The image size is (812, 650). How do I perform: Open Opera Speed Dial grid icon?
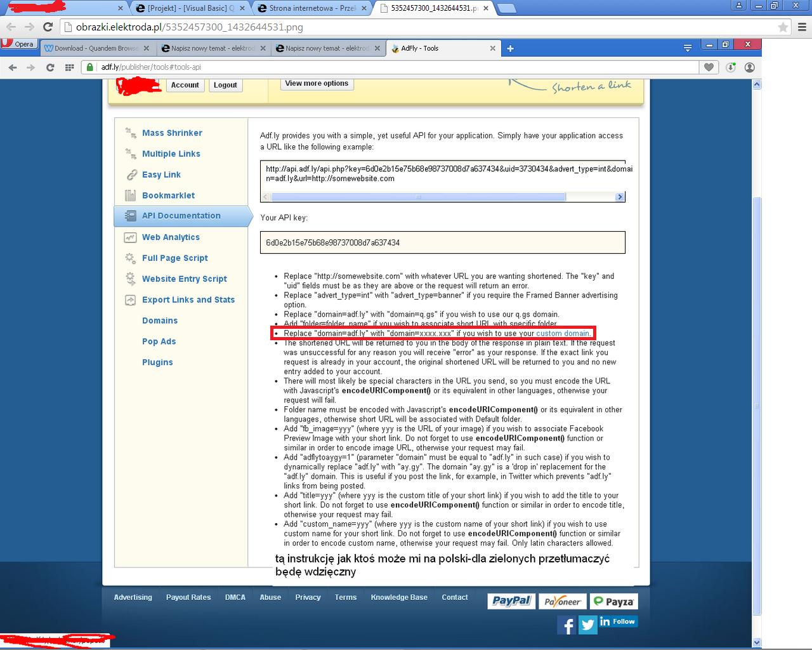70,67
